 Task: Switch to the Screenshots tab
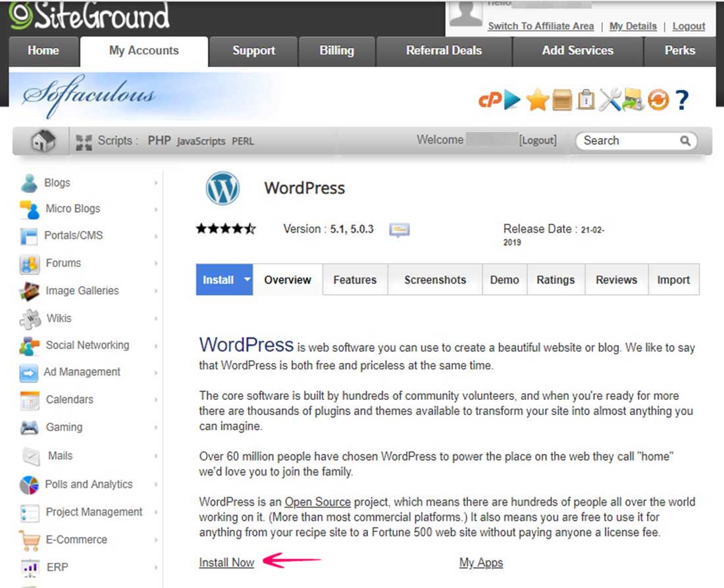click(434, 280)
